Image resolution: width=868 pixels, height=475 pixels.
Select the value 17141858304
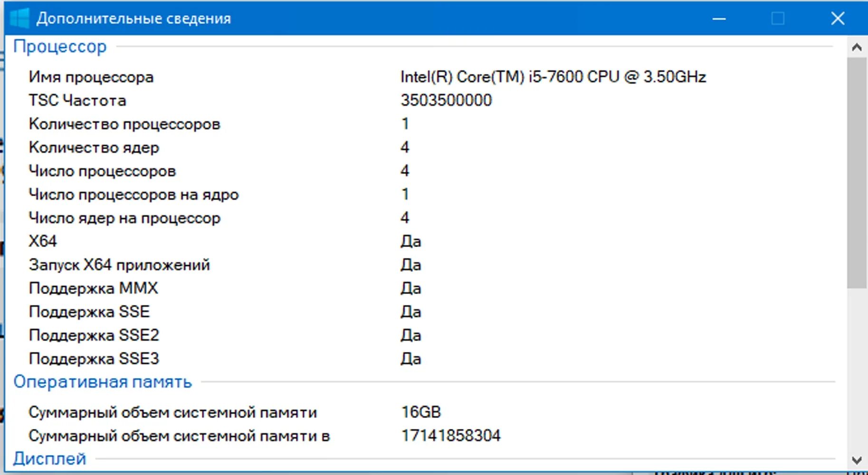pos(451,436)
